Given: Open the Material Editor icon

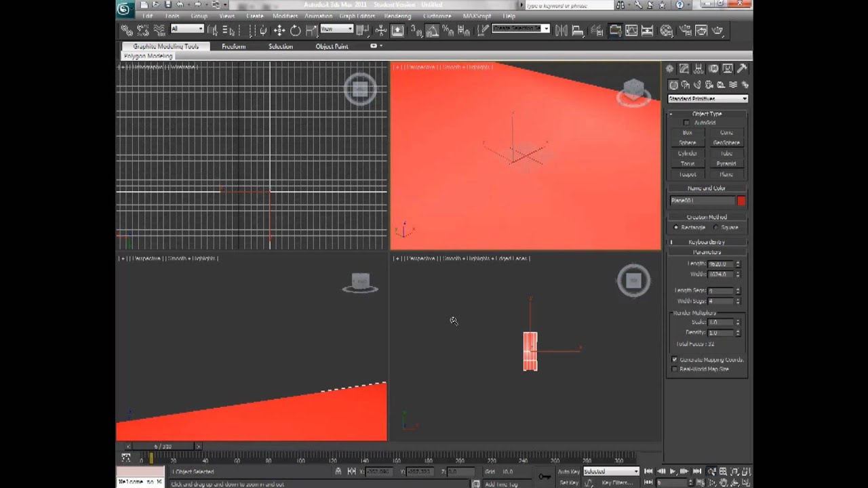Looking at the screenshot, I should (667, 30).
